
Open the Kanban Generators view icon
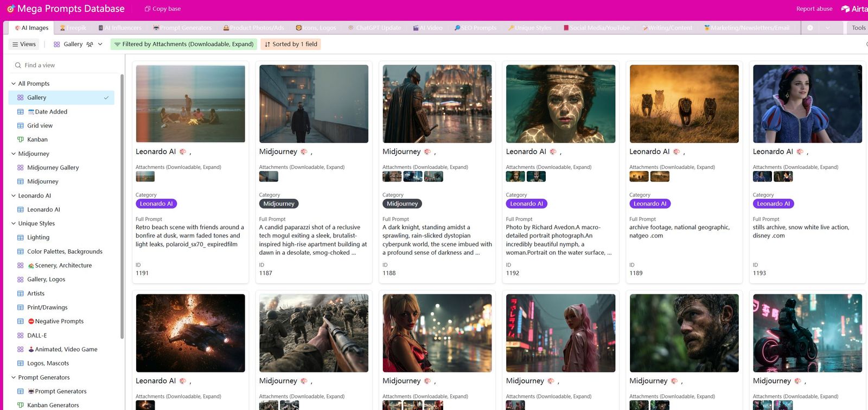pyautogui.click(x=21, y=405)
